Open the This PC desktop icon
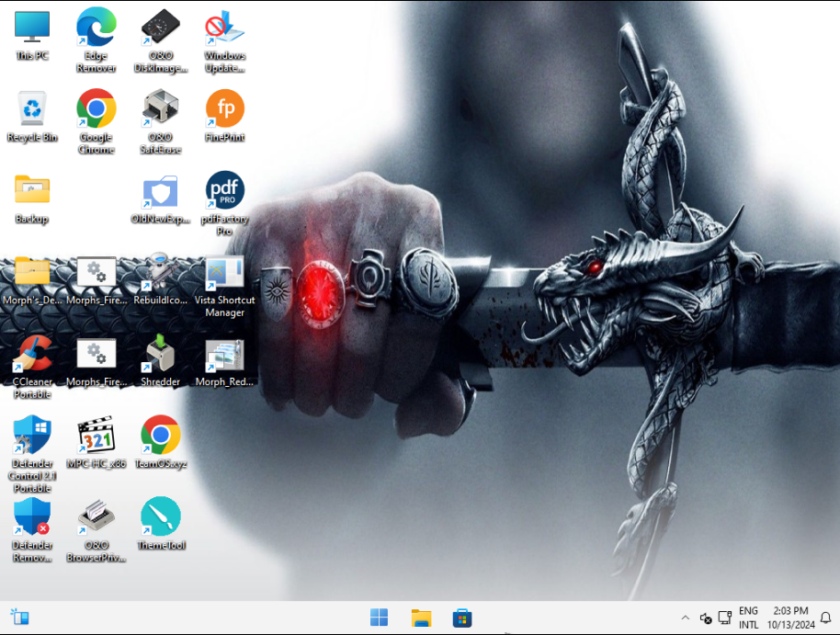 (x=32, y=35)
